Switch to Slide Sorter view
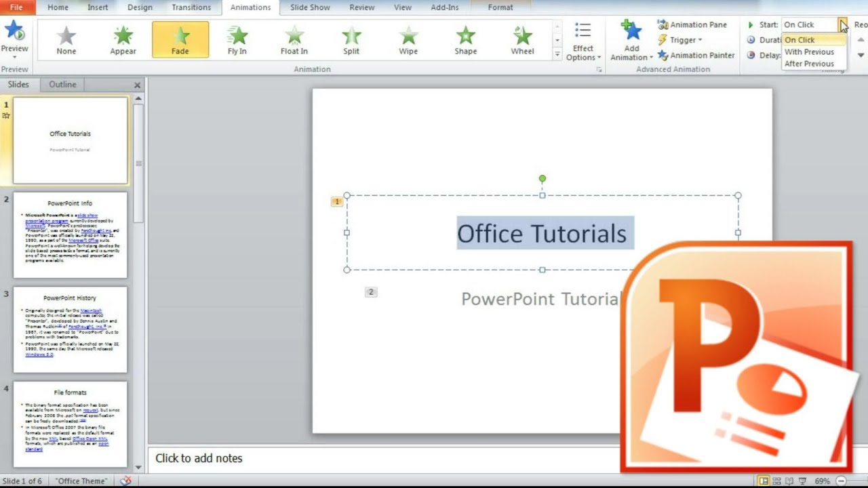This screenshot has height=488, width=868. pyautogui.click(x=777, y=481)
